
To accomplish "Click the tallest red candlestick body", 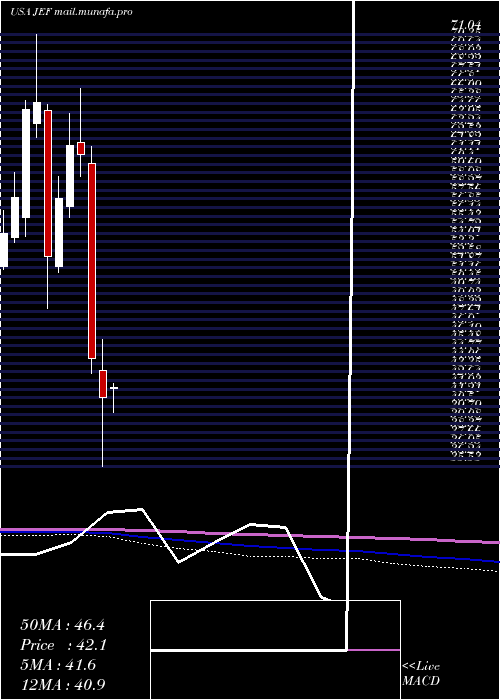I will pyautogui.click(x=92, y=261).
